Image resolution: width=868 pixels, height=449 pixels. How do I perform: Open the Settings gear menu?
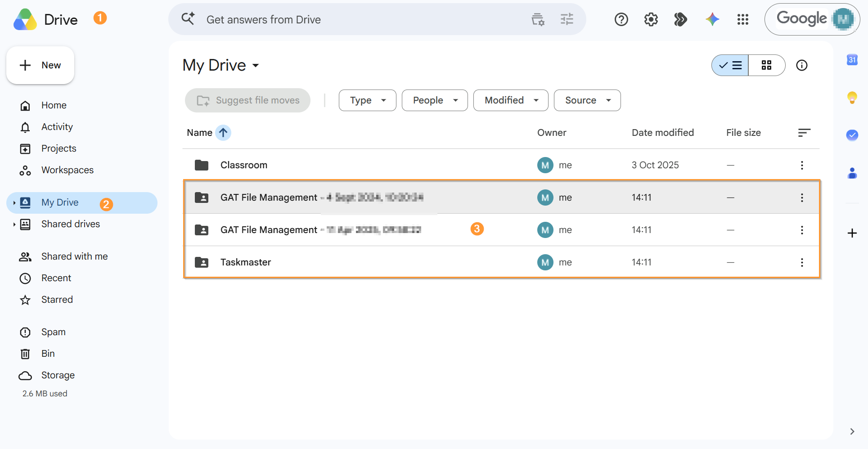[x=651, y=19]
